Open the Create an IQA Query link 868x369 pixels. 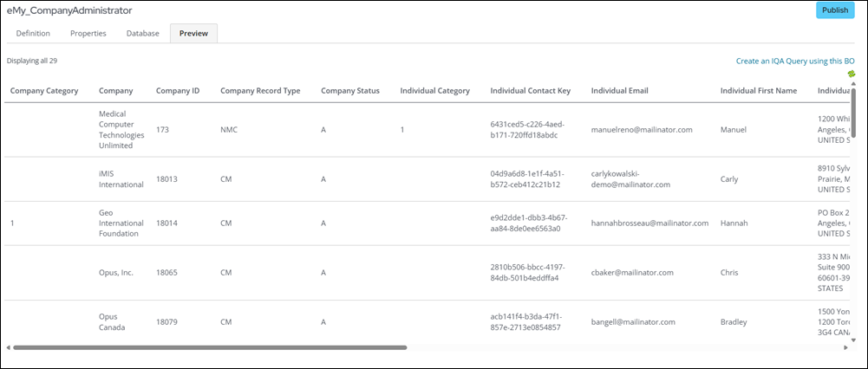[795, 61]
